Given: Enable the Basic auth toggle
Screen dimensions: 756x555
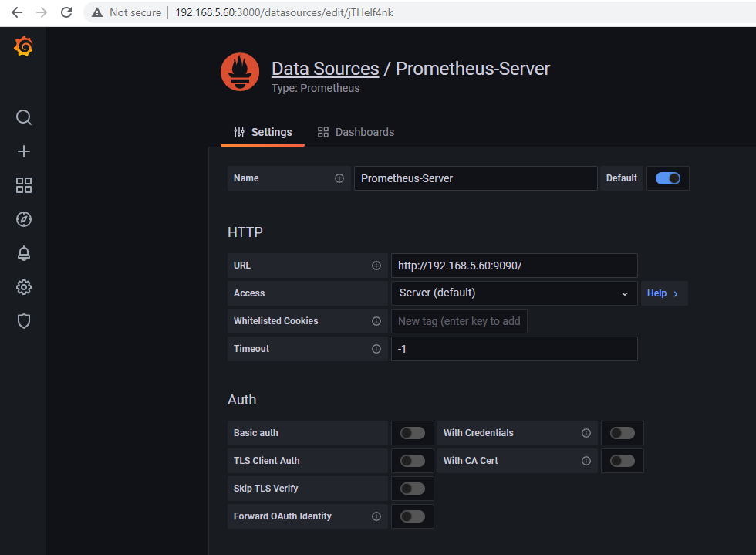Looking at the screenshot, I should tap(413, 433).
